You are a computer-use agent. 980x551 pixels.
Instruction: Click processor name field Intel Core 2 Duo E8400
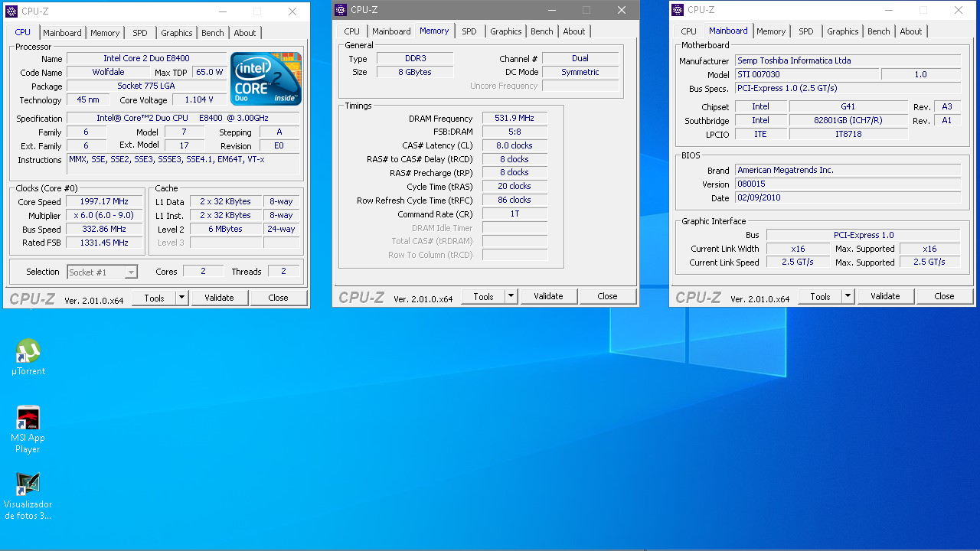[146, 58]
